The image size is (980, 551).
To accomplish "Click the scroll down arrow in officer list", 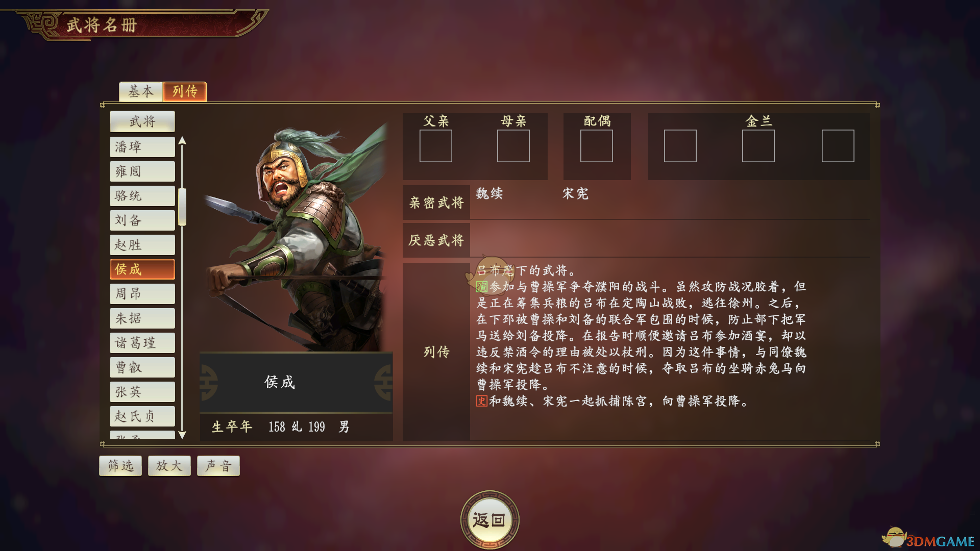I will click(x=182, y=435).
